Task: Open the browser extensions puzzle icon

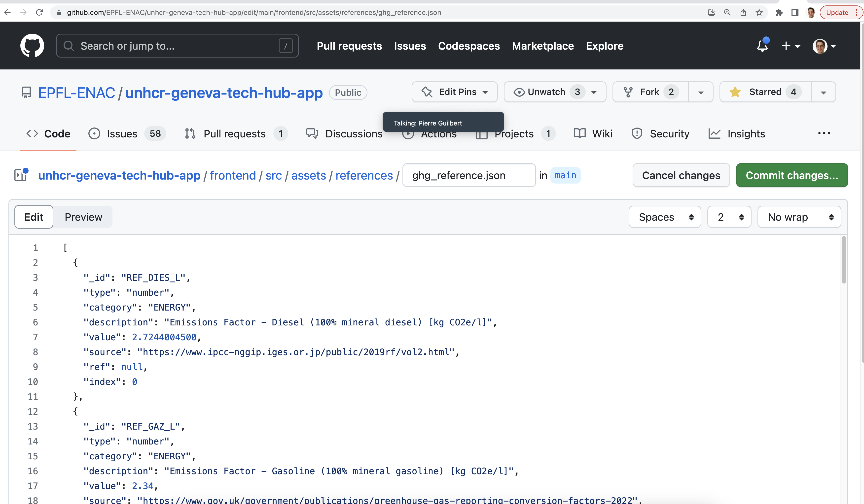Action: 779,12
